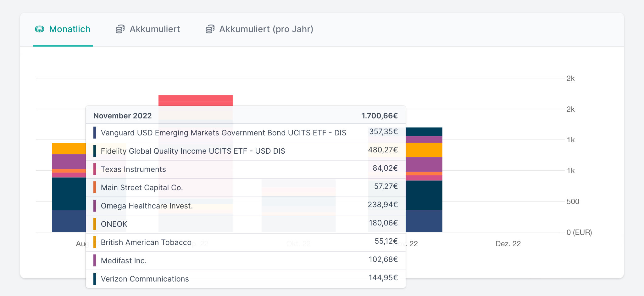
Task: Click the Akkumuliert (pro Jahr) coins icon
Action: (x=210, y=29)
